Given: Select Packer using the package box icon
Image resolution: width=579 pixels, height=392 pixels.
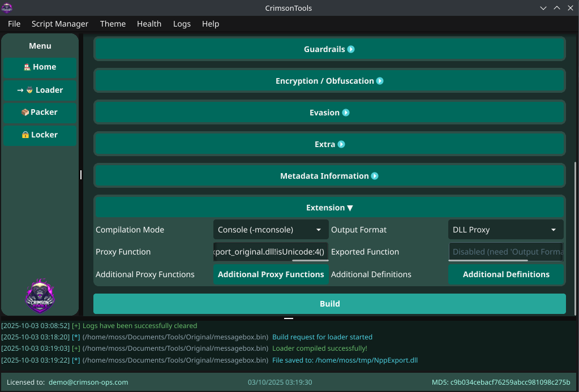Looking at the screenshot, I should tap(27, 113).
